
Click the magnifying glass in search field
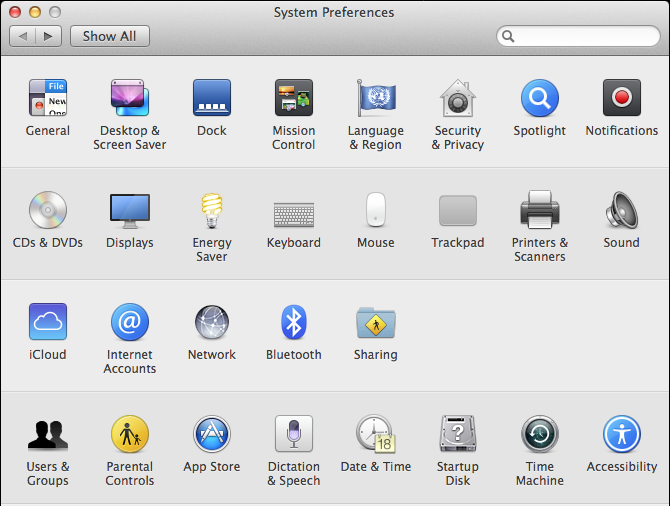508,36
